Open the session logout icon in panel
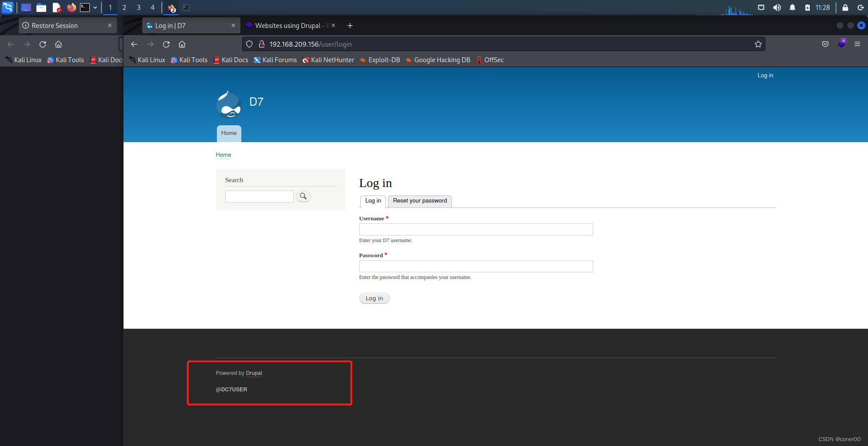The height and width of the screenshot is (446, 868). 860,8
